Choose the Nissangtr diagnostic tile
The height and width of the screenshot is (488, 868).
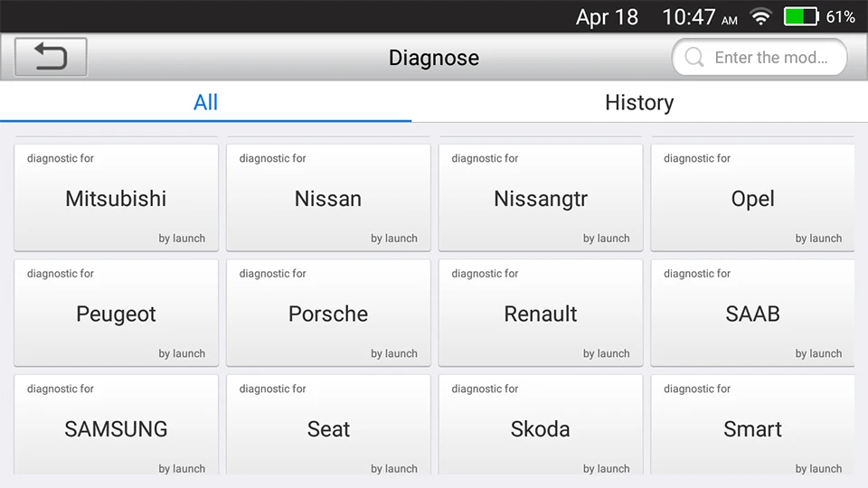pyautogui.click(x=541, y=198)
